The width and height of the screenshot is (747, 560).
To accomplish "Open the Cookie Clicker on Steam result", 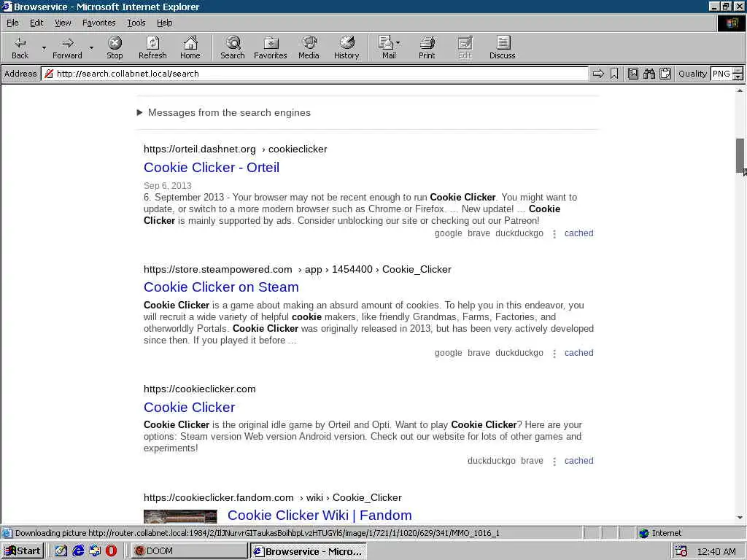I will 221,287.
